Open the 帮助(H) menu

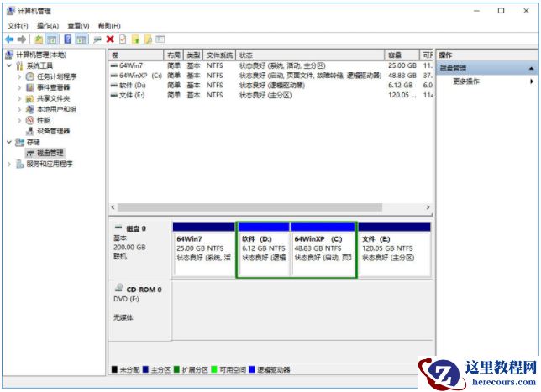click(109, 26)
